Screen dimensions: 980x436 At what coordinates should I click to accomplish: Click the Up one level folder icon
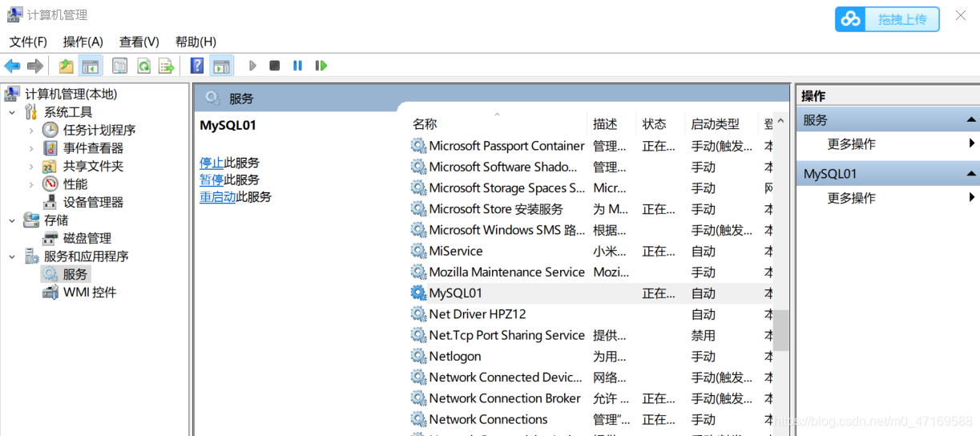pos(67,66)
